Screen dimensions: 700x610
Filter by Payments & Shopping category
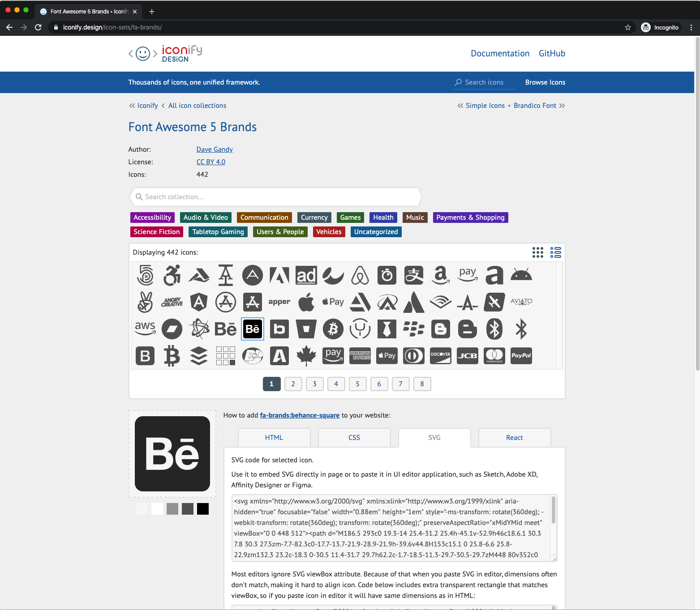pyautogui.click(x=470, y=218)
